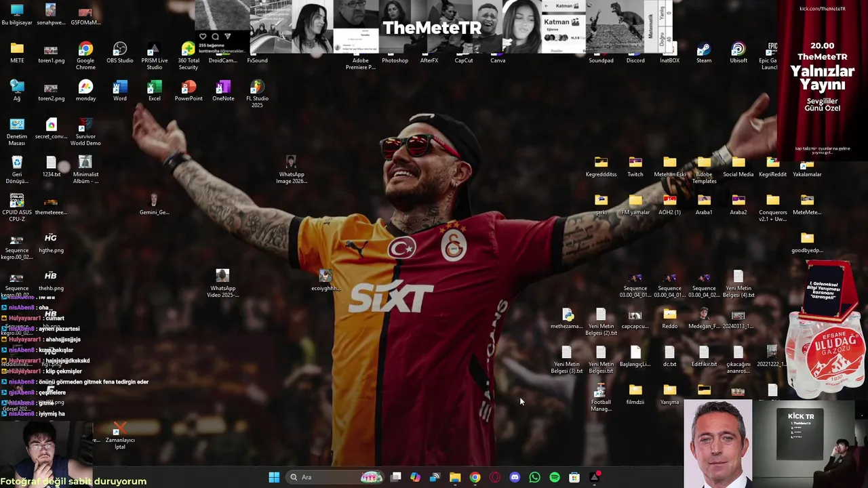Select the methezama Python file
The image size is (868, 488).
[x=567, y=318]
